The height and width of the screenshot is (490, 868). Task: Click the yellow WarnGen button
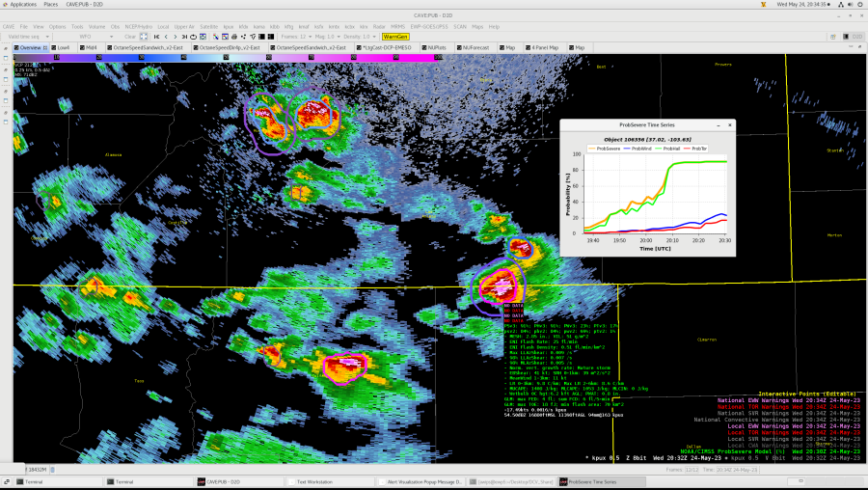(x=395, y=36)
